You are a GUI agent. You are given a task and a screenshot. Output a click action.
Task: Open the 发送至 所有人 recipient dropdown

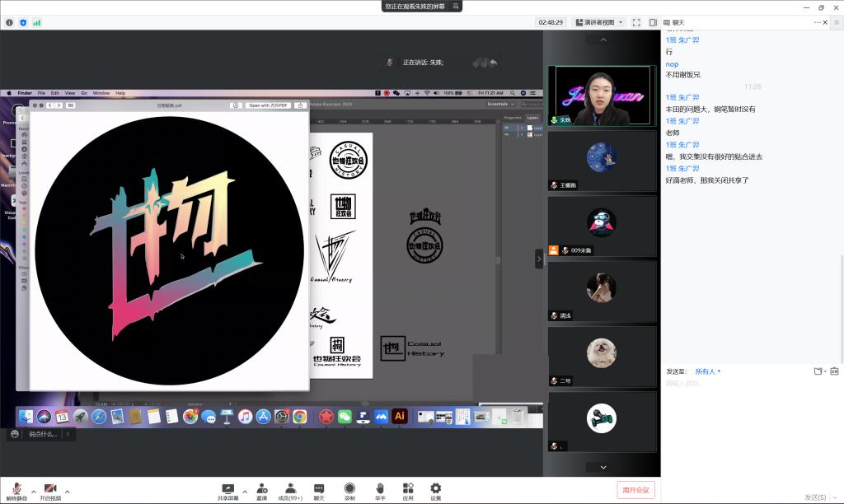(707, 371)
